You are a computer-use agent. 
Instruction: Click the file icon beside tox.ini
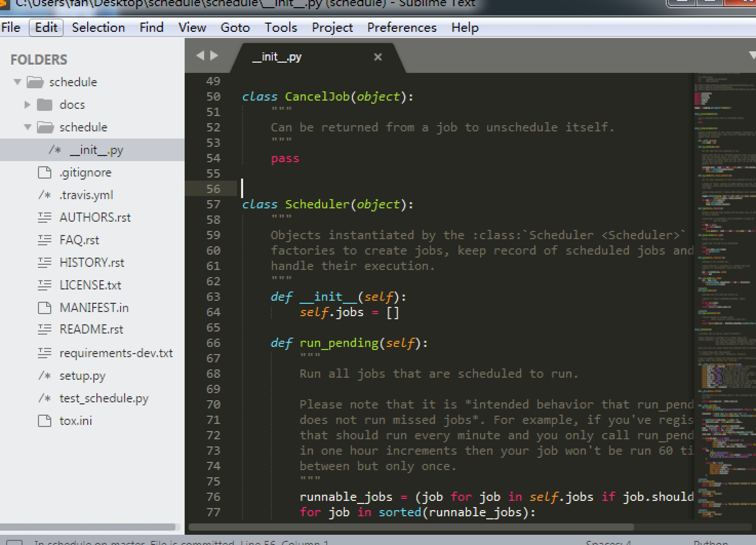pyautogui.click(x=45, y=421)
